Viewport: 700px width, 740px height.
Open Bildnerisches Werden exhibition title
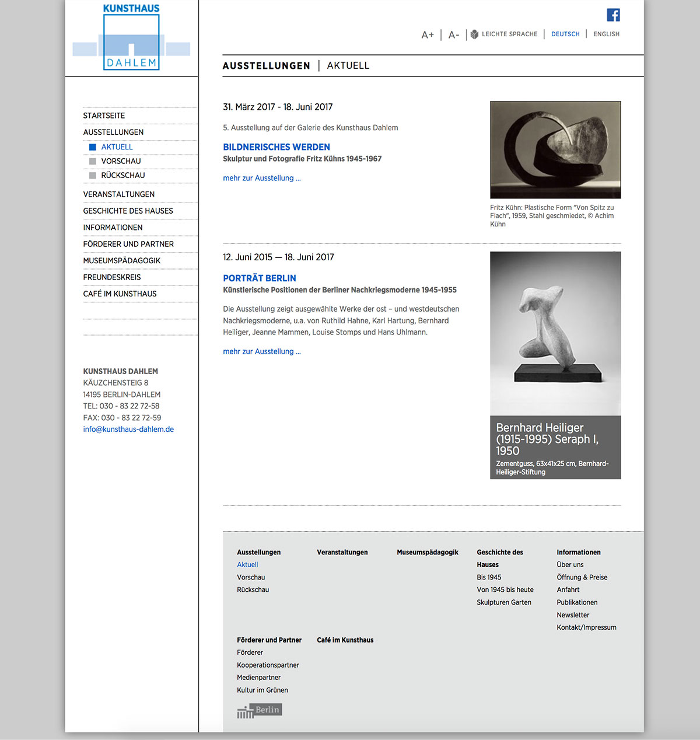tap(276, 147)
